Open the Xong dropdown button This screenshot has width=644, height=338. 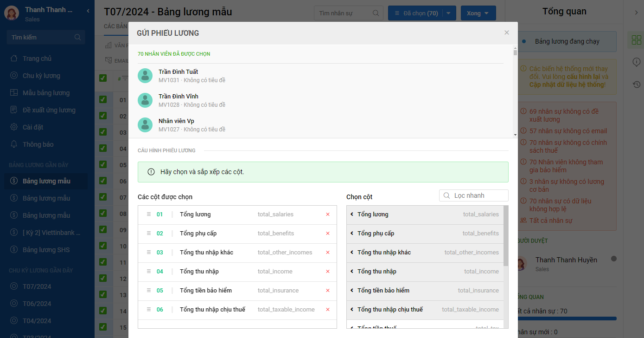[x=478, y=13]
